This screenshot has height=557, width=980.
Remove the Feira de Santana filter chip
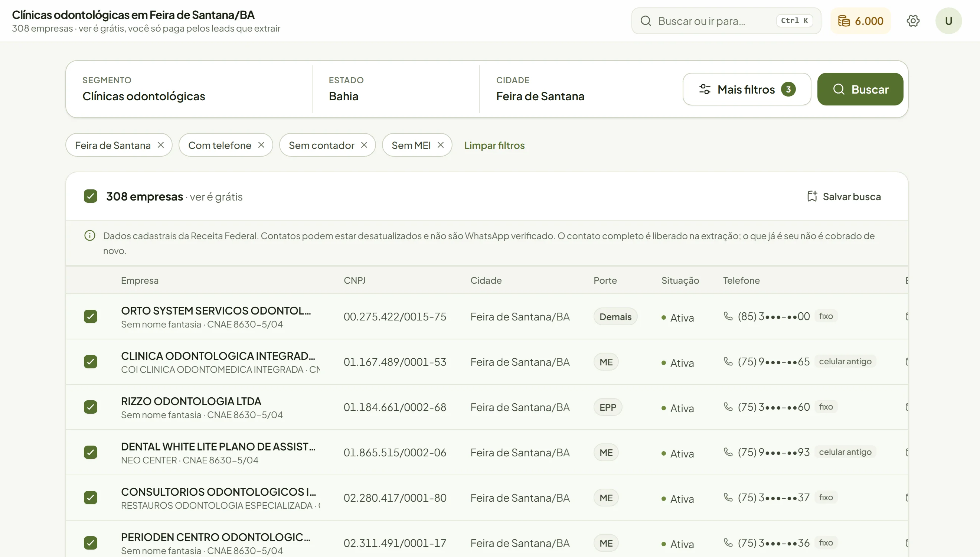(x=161, y=145)
